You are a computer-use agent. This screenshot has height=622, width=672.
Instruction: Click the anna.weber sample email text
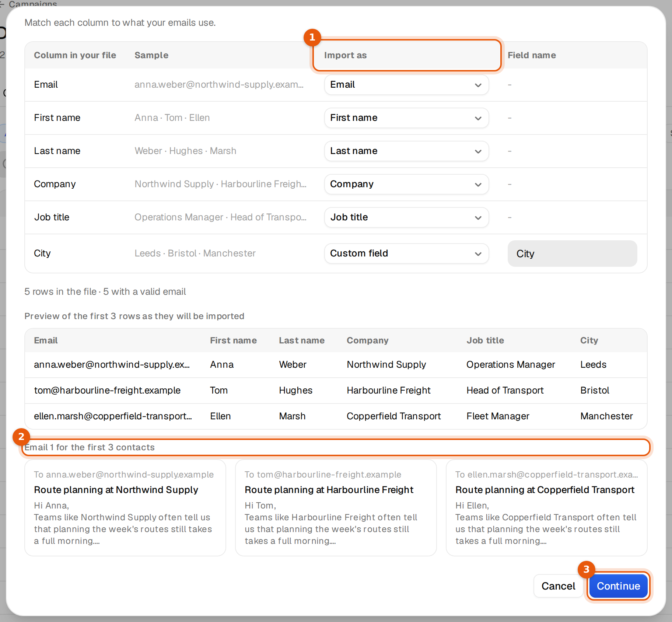pyautogui.click(x=219, y=85)
